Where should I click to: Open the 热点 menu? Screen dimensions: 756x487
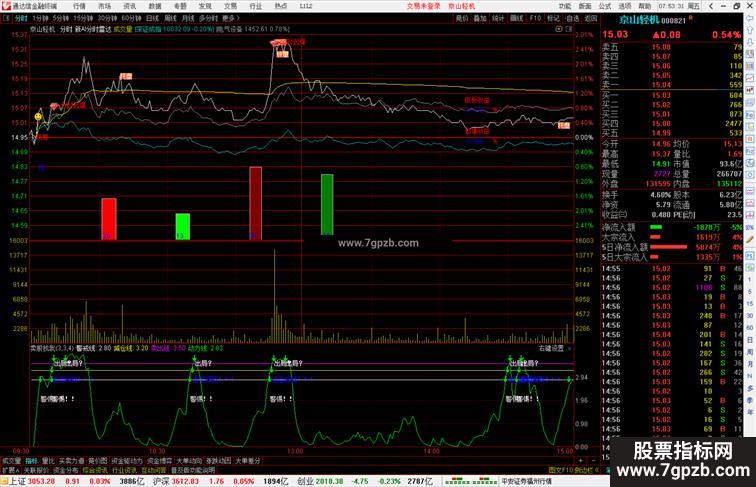point(281,6)
